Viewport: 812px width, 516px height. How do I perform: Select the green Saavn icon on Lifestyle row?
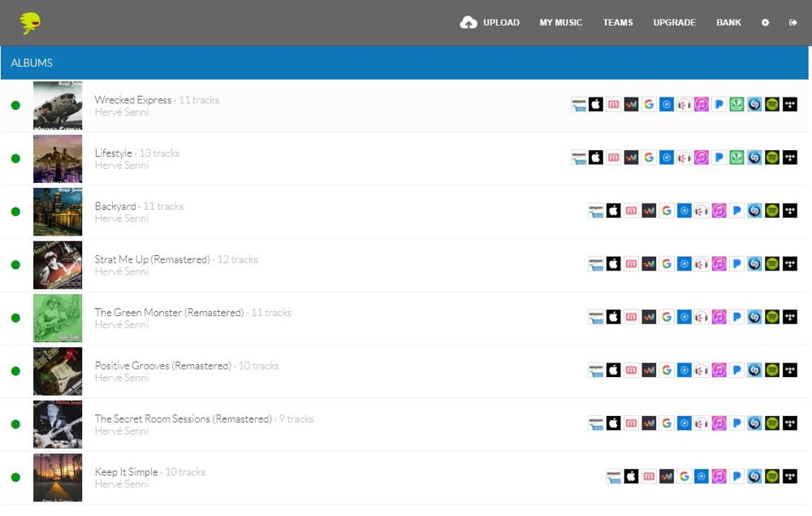pos(736,158)
